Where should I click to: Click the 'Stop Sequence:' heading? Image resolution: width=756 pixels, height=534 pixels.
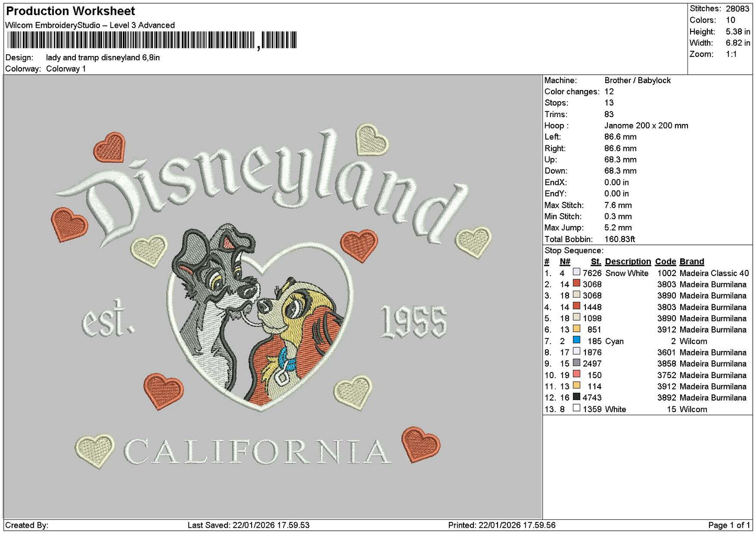(574, 251)
